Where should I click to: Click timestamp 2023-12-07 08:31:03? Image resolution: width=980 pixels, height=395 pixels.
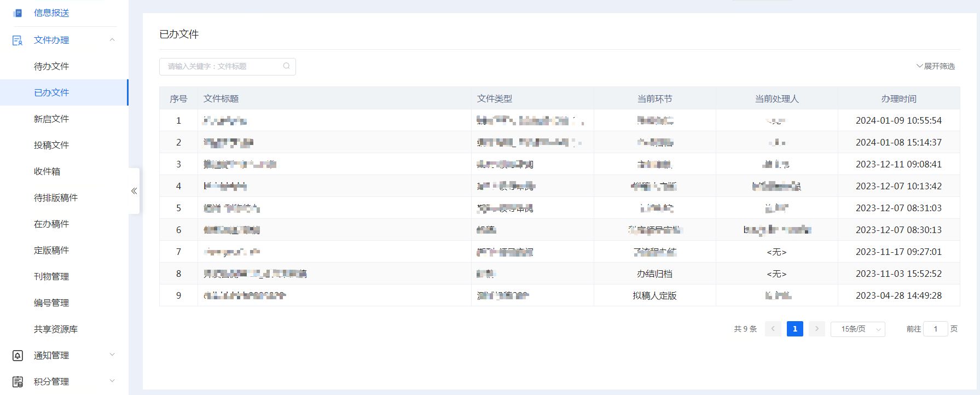[x=898, y=208]
